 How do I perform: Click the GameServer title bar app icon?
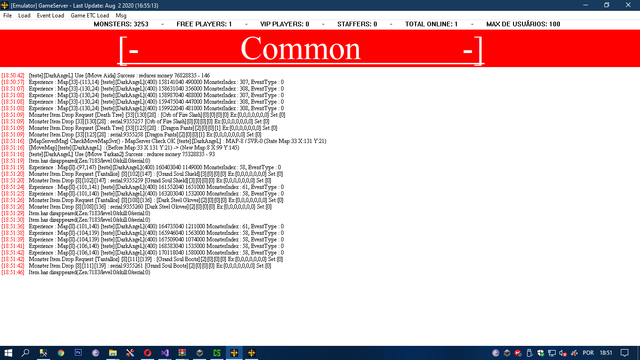tap(4, 5)
